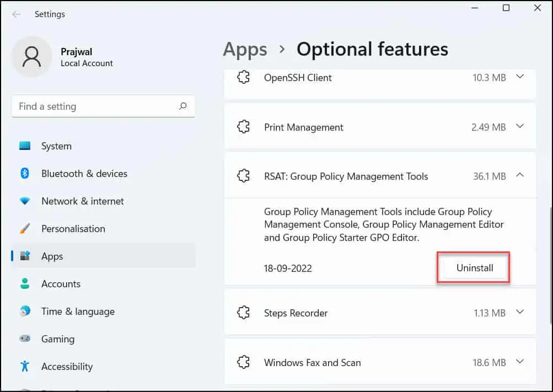Expand the Print Management chevron
Viewport: 553px width, 392px height.
pyautogui.click(x=520, y=126)
